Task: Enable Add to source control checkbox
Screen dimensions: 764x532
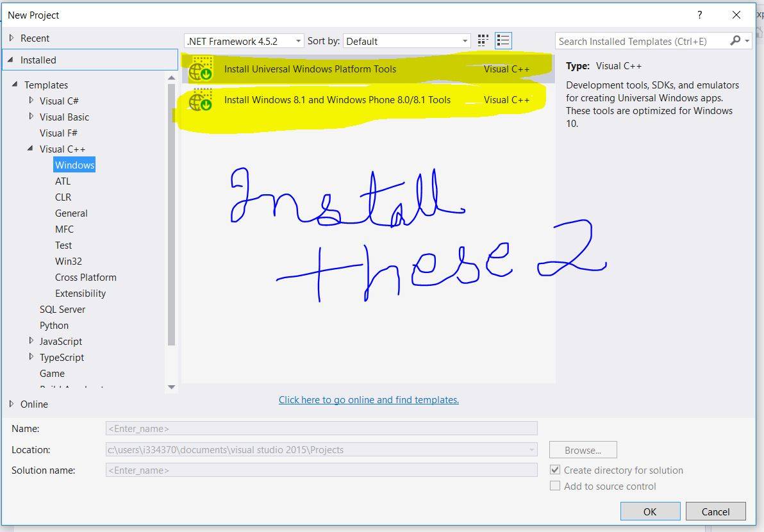Action: tap(556, 486)
